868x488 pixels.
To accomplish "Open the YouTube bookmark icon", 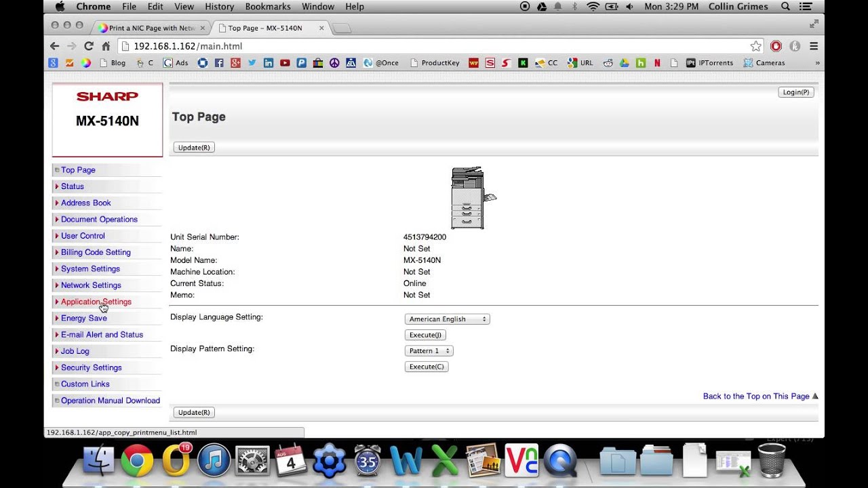I will (x=285, y=62).
